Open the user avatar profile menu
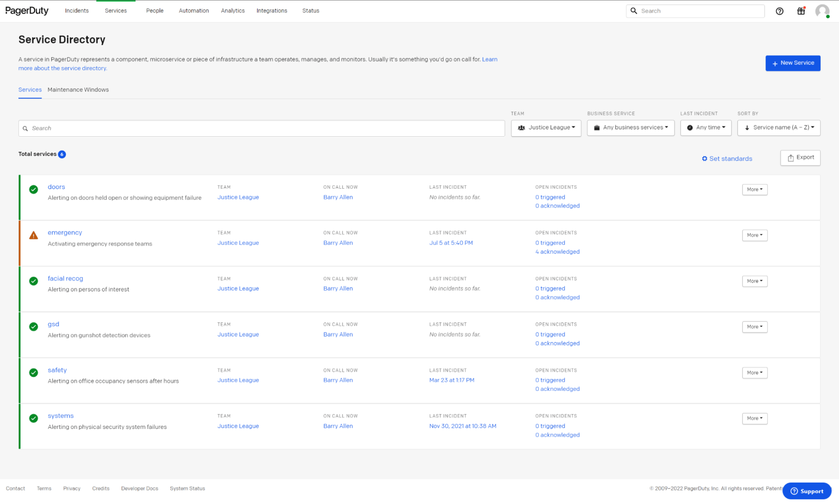 (822, 11)
